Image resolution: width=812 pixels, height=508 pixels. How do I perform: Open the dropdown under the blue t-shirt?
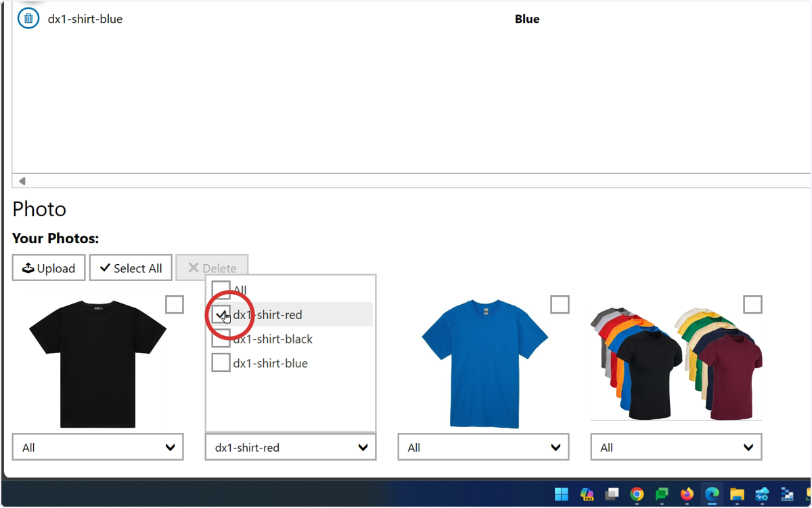point(483,447)
